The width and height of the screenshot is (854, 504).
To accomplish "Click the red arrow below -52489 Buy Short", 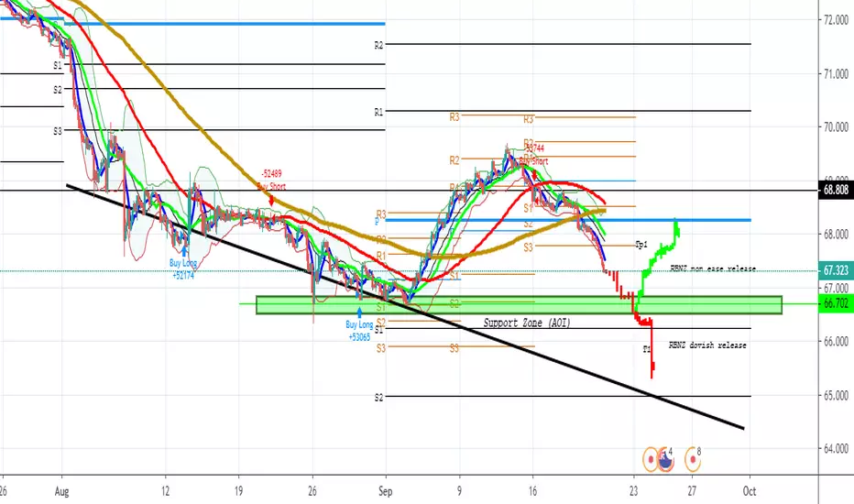I will 272,201.
